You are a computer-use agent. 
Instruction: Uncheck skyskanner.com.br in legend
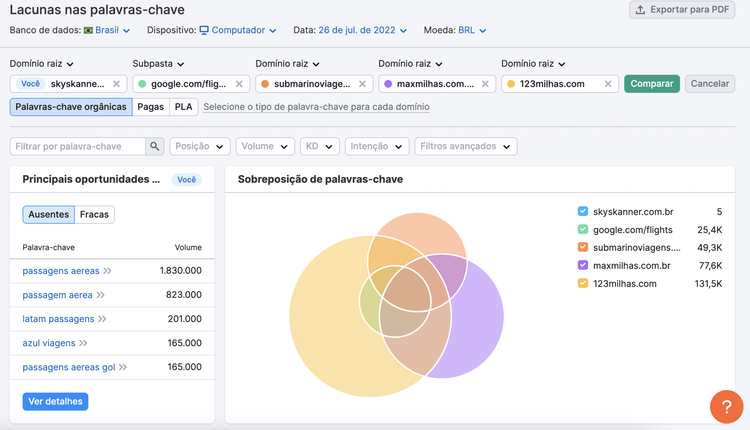click(583, 211)
